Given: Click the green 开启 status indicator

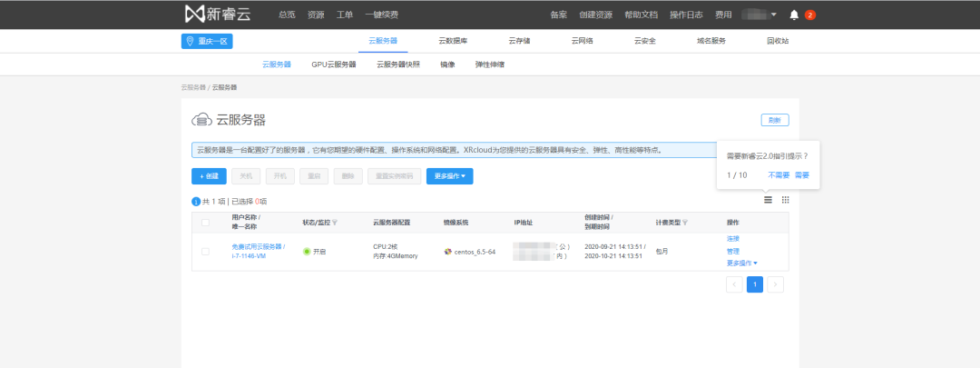Looking at the screenshot, I should 307,252.
